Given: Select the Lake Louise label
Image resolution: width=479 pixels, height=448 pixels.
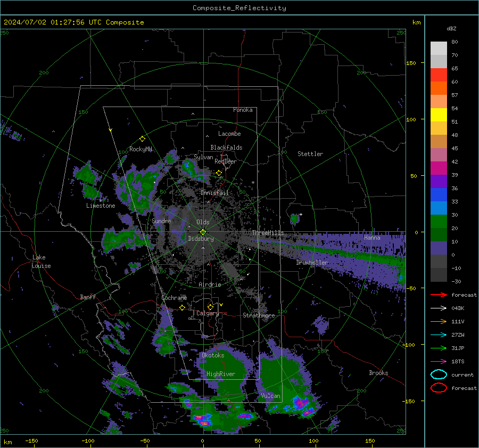Looking at the screenshot, I should pyautogui.click(x=41, y=262).
